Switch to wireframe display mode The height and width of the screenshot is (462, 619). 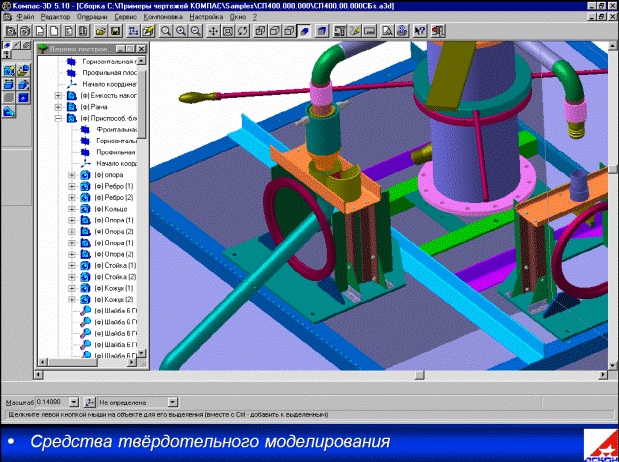260,31
